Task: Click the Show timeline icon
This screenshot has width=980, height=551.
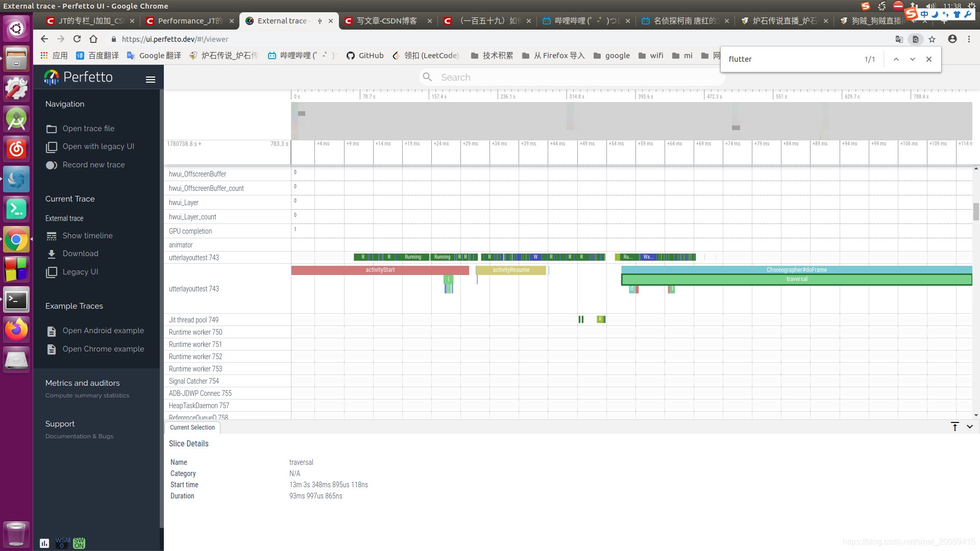Action: tap(52, 236)
